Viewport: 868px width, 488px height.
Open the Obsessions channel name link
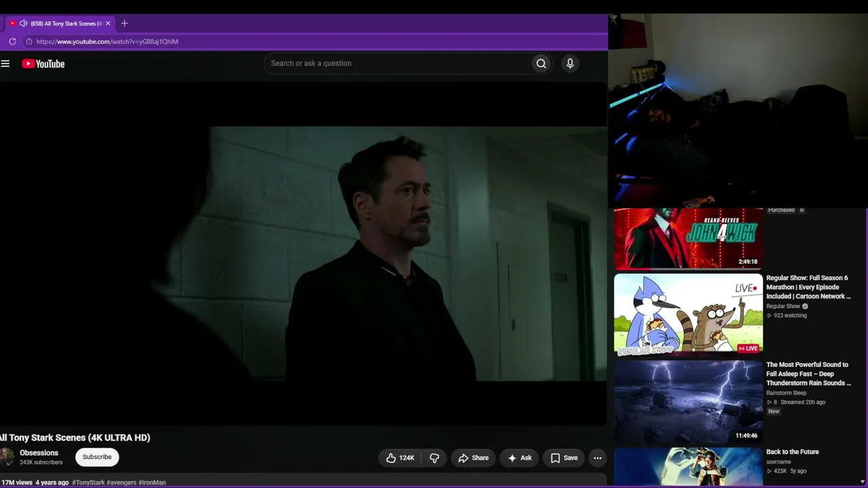point(39,453)
